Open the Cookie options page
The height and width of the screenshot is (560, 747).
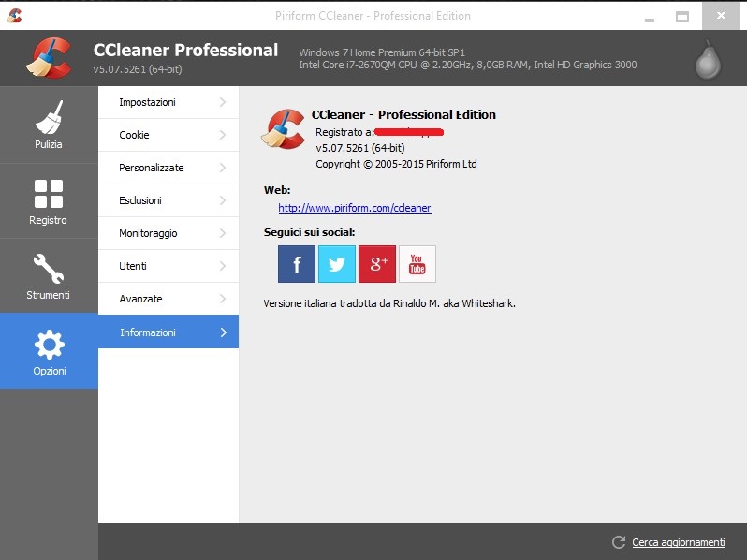pyautogui.click(x=168, y=135)
